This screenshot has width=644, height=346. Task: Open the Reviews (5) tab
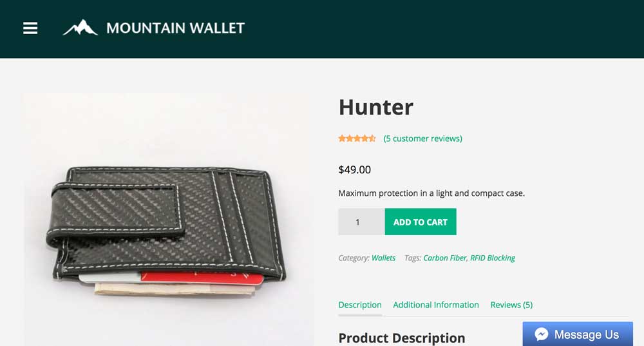[x=511, y=305]
